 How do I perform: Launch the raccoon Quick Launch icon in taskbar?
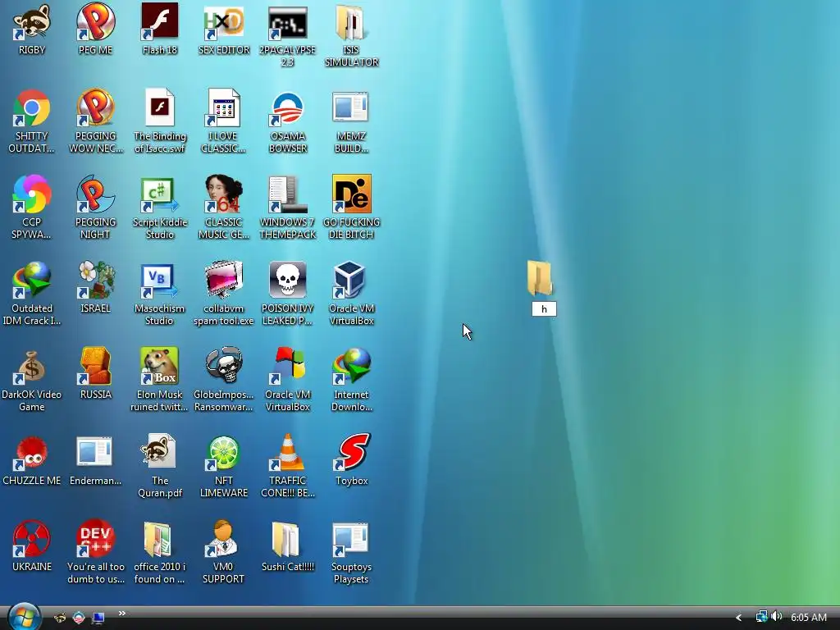[60, 619]
